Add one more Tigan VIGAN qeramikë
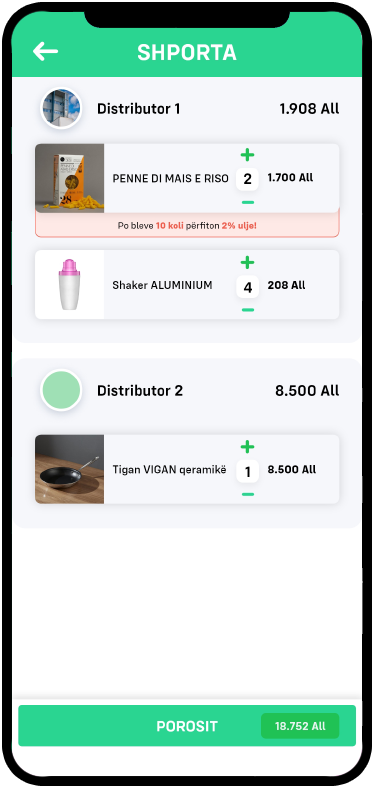Image resolution: width=374 pixels, height=788 pixels. (247, 447)
